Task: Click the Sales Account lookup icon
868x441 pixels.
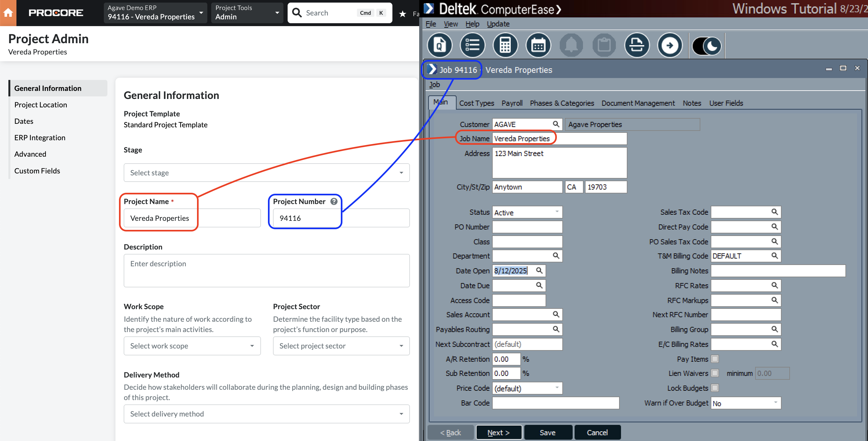Action: [556, 314]
